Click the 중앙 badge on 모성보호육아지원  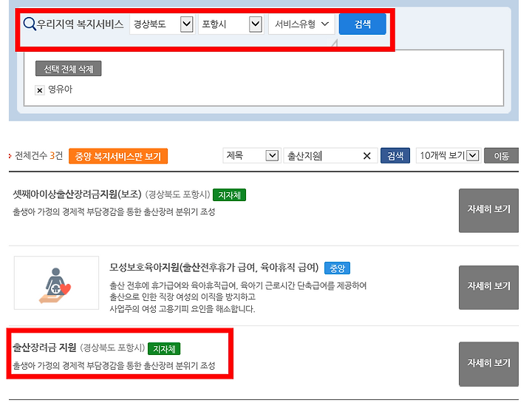click(x=337, y=268)
